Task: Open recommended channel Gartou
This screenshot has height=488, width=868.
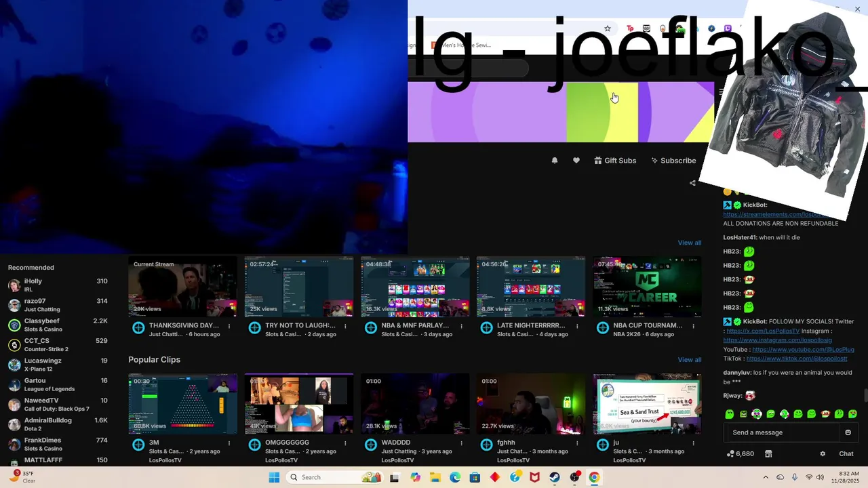Action: 58,384
